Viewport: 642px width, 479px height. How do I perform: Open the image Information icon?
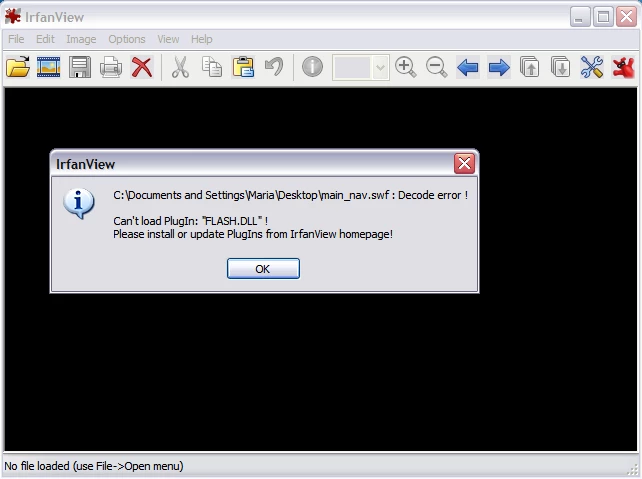coord(312,67)
